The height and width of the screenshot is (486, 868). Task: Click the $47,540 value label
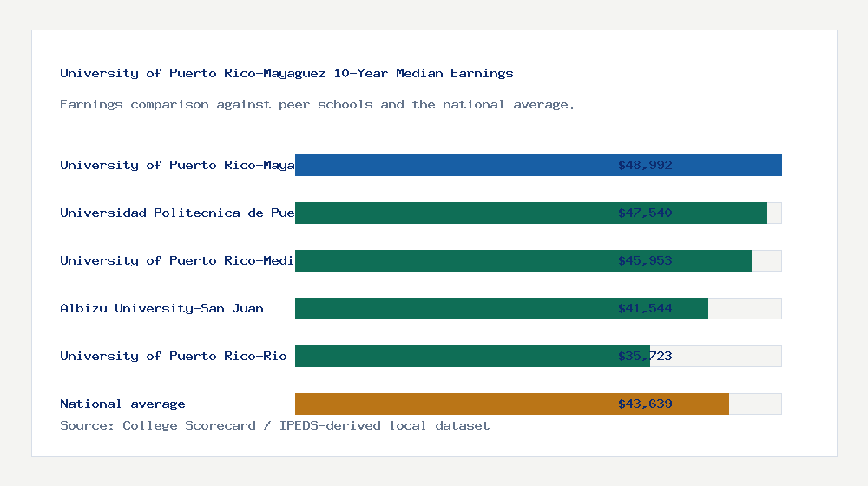[x=645, y=213]
